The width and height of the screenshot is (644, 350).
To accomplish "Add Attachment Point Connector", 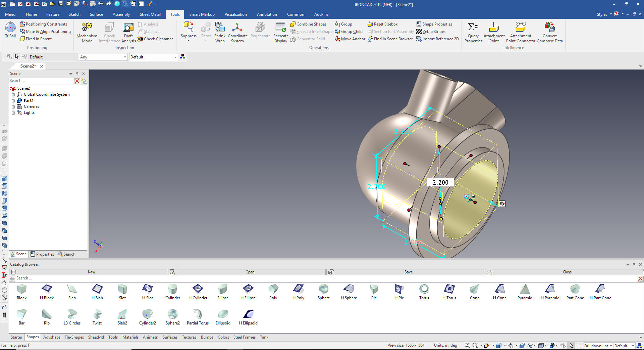I will pos(521,32).
